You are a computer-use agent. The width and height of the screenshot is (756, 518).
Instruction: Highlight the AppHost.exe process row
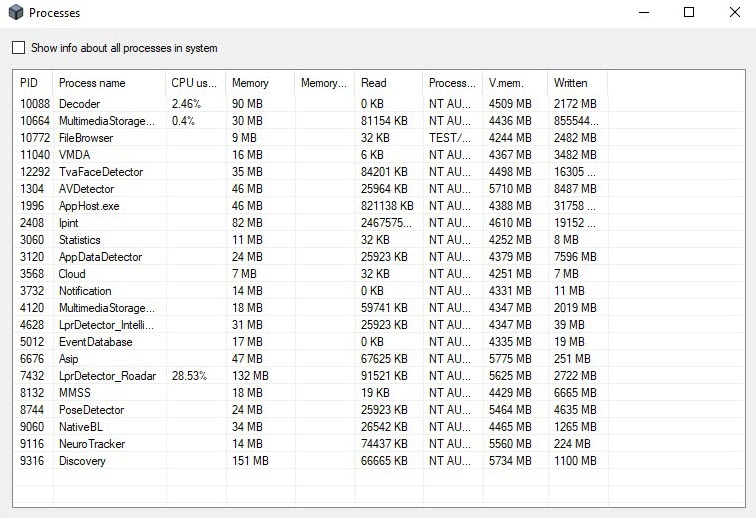[88, 206]
